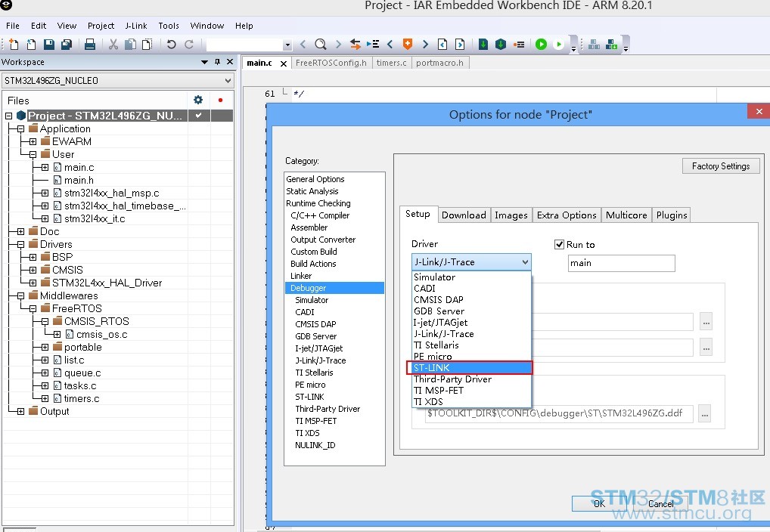Close the main.c editor tab
Screen dimensions: 770x532
[x=284, y=63]
